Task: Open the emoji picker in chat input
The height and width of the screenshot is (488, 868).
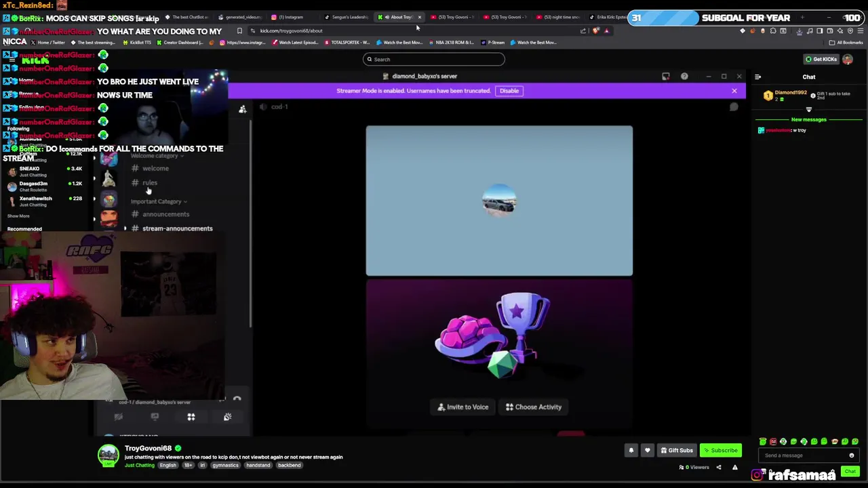Action: pos(852,455)
